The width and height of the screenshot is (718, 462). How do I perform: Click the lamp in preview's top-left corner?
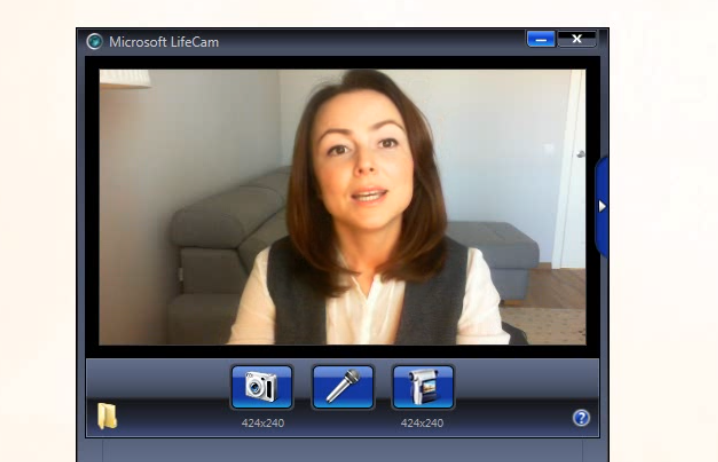coord(126,80)
